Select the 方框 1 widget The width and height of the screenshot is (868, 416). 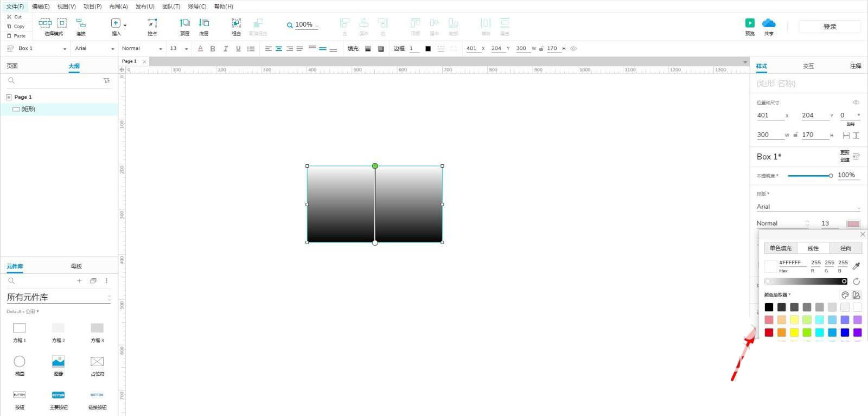tap(20, 332)
